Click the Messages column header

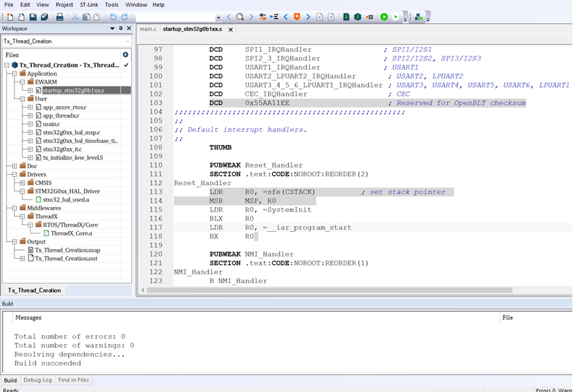coord(256,317)
